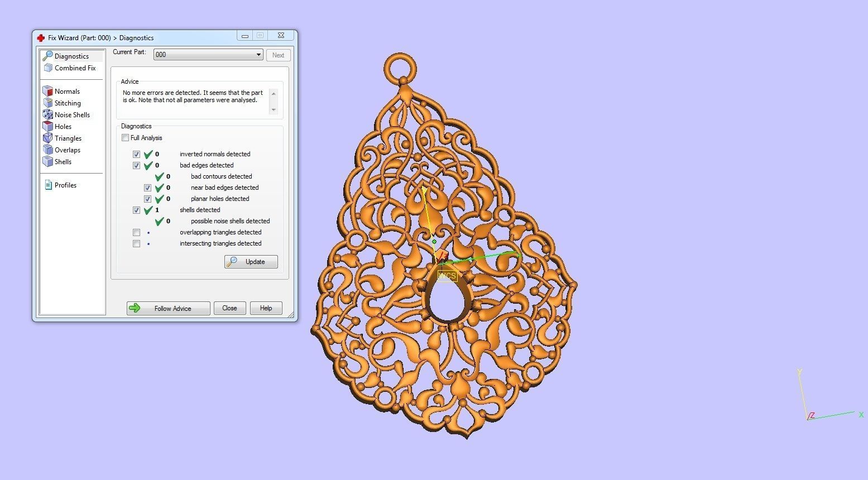Uncheck planar holes detected checkbox
Screen dimensions: 868x480
coord(147,199)
